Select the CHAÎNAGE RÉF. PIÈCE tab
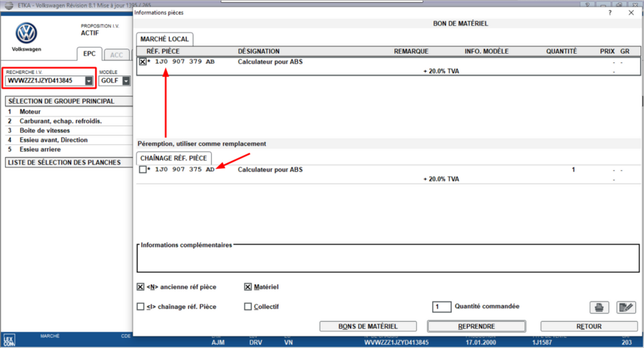The width and height of the screenshot is (644, 348). [x=174, y=158]
